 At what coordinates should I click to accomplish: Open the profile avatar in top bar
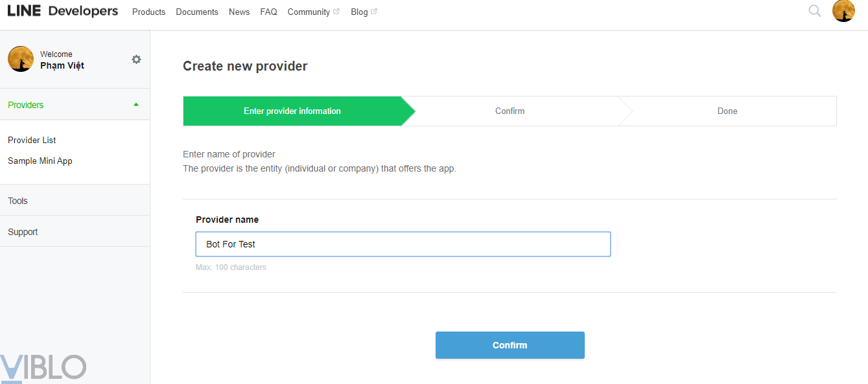point(843,11)
